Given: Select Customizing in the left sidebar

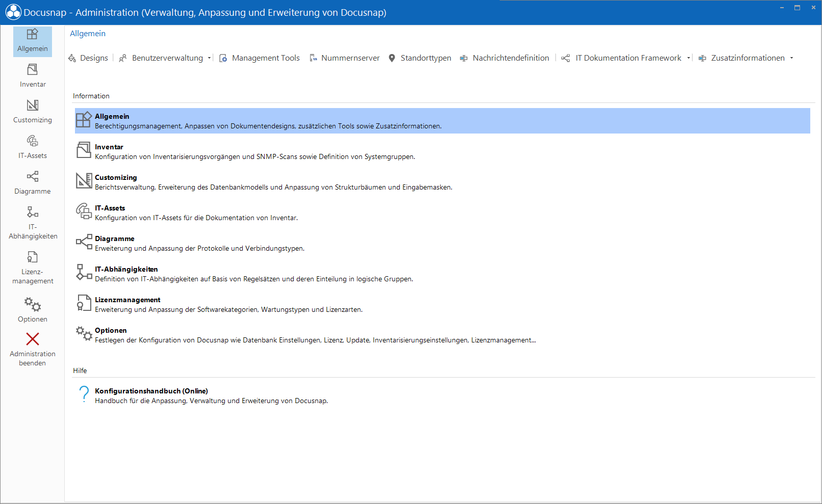Looking at the screenshot, I should 33,111.
